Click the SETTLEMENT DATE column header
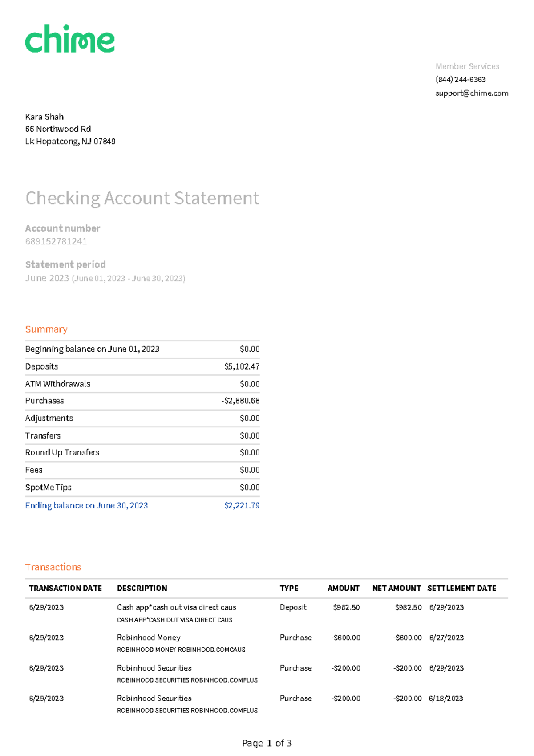Image resolution: width=534 pixels, height=756 pixels. pos(461,588)
